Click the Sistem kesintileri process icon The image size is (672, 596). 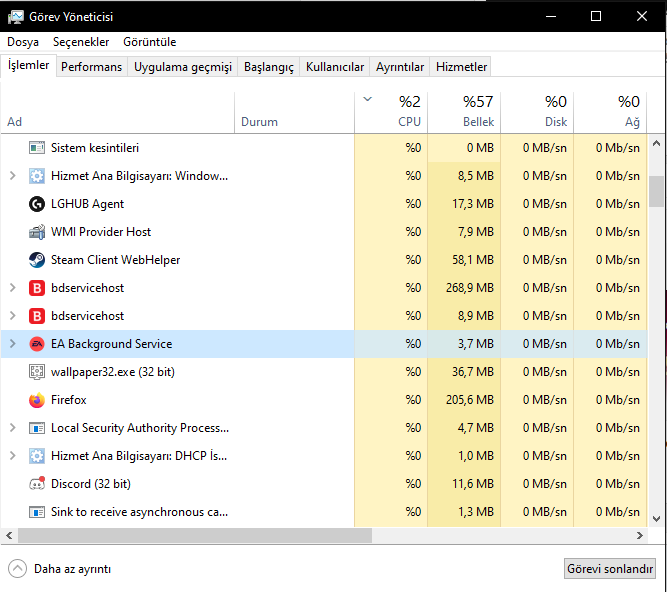(37, 148)
